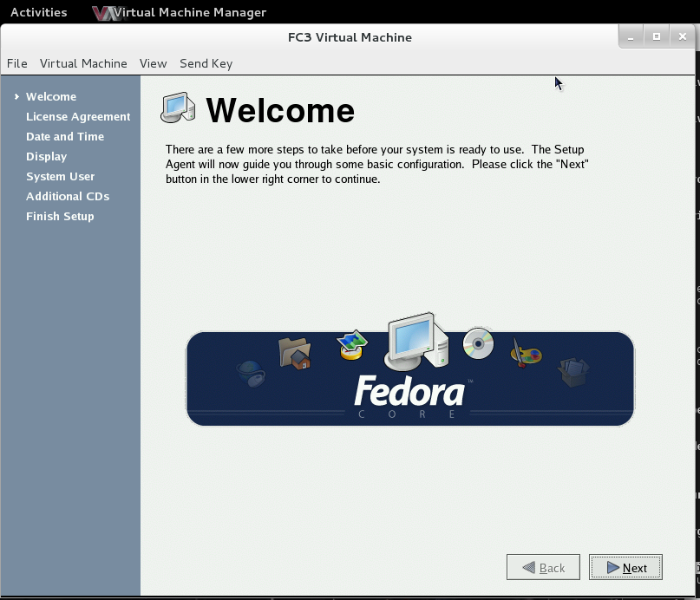This screenshot has width=700, height=600.
Task: Click the globe with mouse icon in banner
Action: point(251,374)
